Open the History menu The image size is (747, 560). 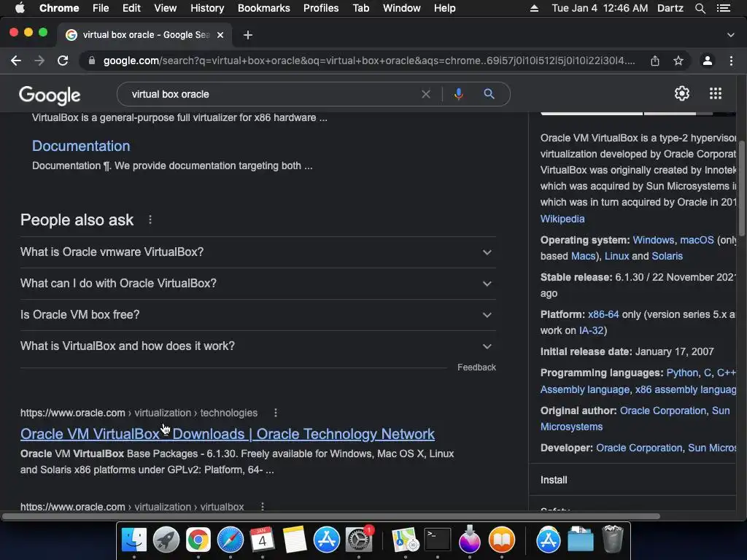click(207, 8)
